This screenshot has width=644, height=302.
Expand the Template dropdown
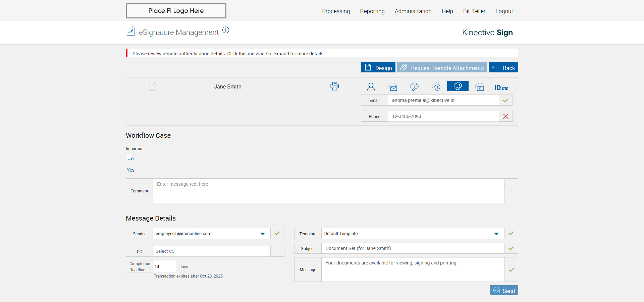[x=496, y=234]
